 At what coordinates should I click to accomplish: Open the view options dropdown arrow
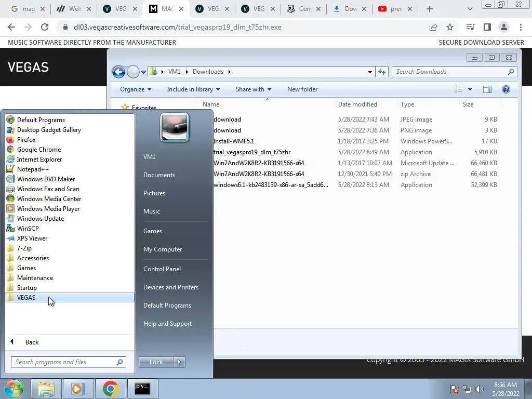470,89
